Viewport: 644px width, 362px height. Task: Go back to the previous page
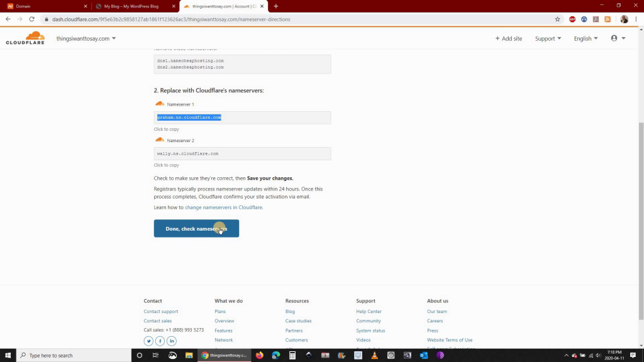click(8, 19)
